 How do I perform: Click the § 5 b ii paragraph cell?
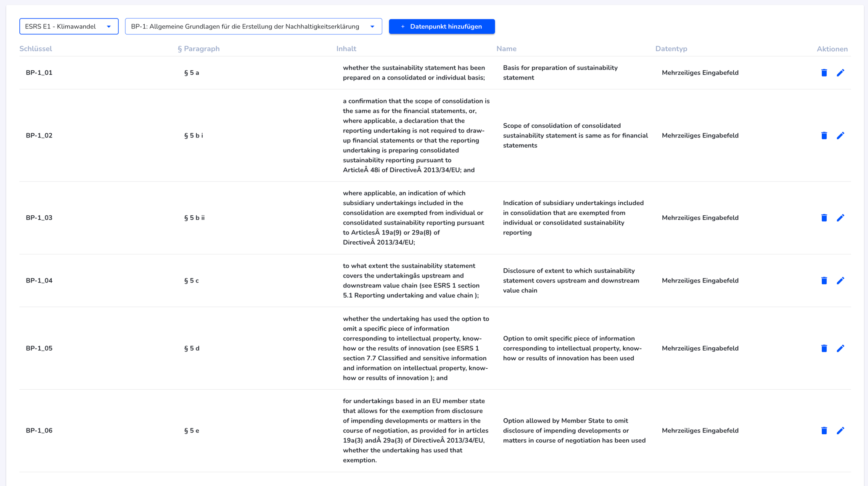click(x=194, y=218)
